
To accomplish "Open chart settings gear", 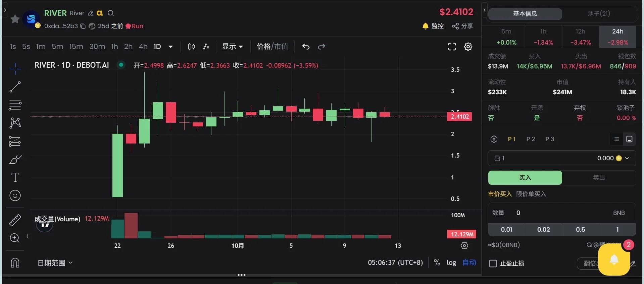I will (x=468, y=47).
